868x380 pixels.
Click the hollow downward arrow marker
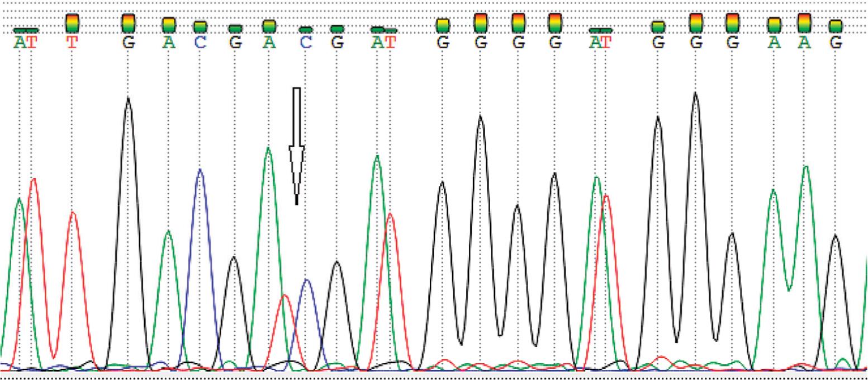296,147
